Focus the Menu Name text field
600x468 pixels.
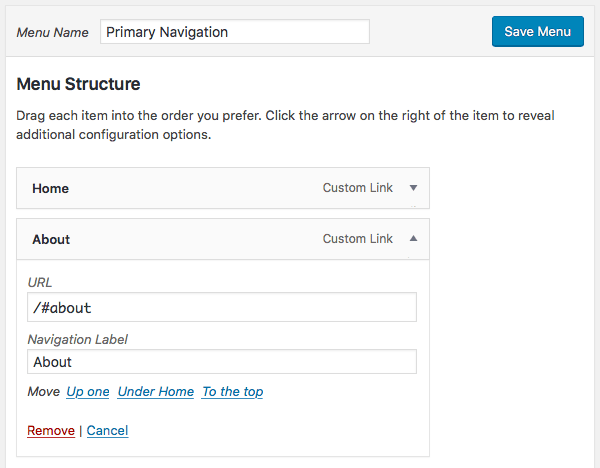[x=235, y=32]
